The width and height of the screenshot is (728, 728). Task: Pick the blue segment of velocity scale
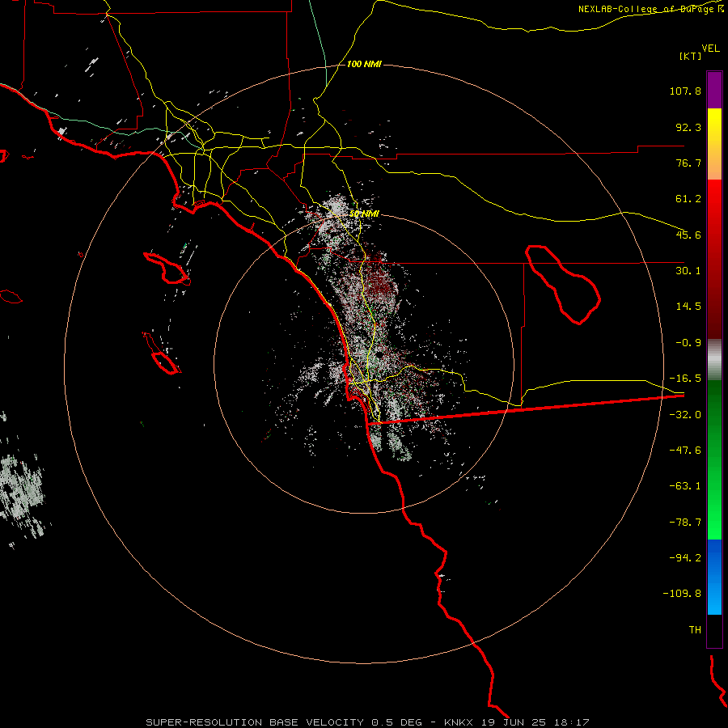pos(714,577)
